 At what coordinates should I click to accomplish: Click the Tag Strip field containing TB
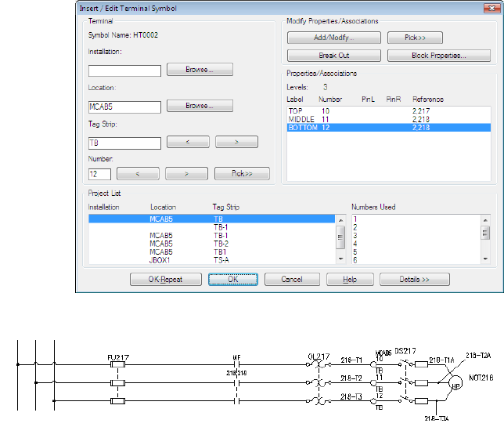124,143
